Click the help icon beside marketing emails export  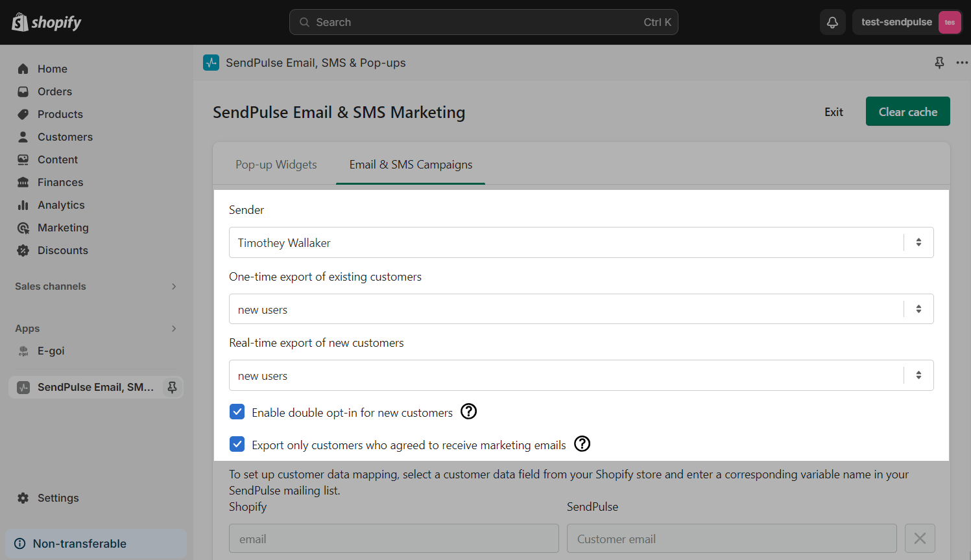coord(582,444)
